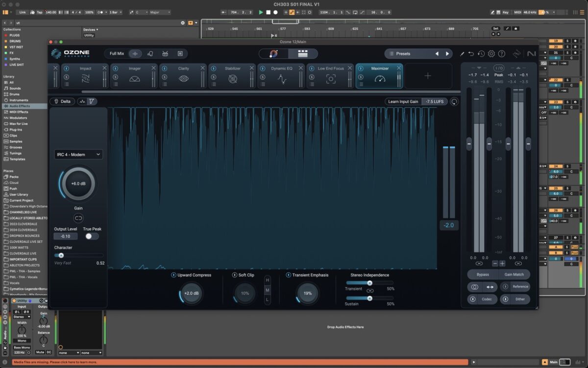This screenshot has width=588, height=368.
Task: Disable Upward Compress power toggle
Action: pyautogui.click(x=173, y=275)
